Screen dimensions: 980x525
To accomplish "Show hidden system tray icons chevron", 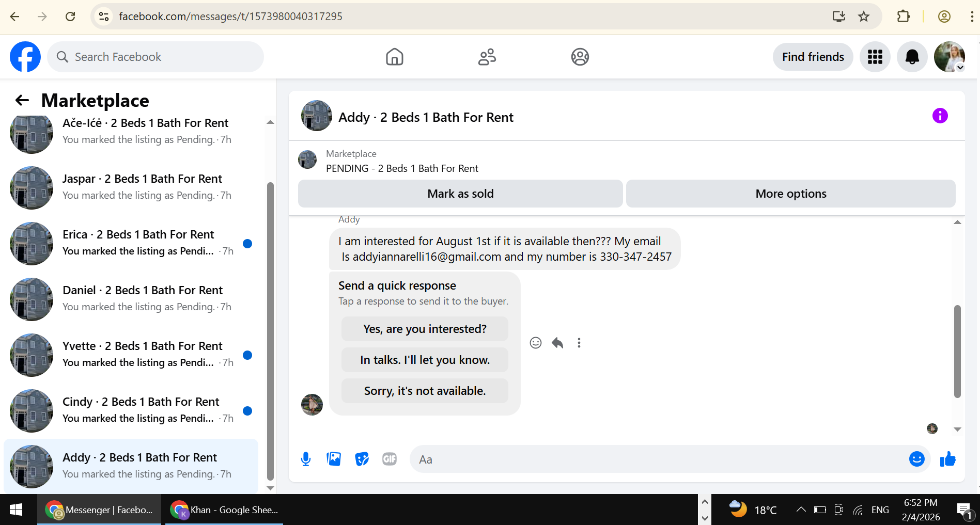I will click(801, 510).
